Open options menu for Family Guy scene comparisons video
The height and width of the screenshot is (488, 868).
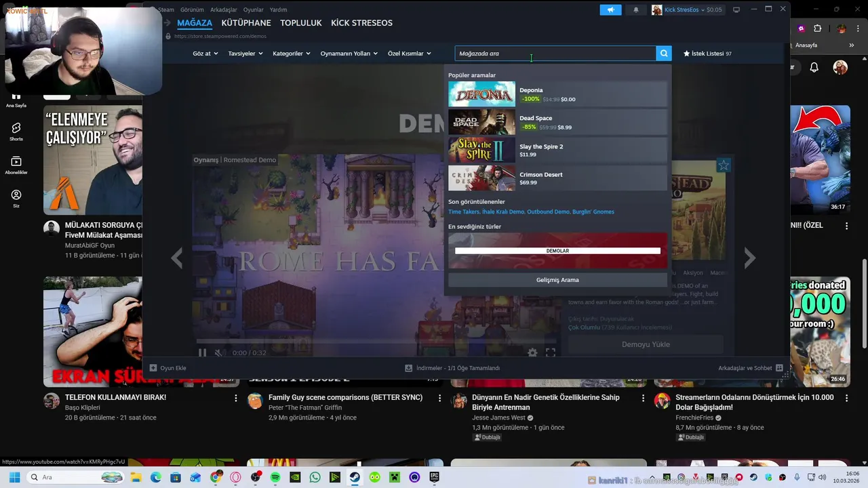point(439,398)
